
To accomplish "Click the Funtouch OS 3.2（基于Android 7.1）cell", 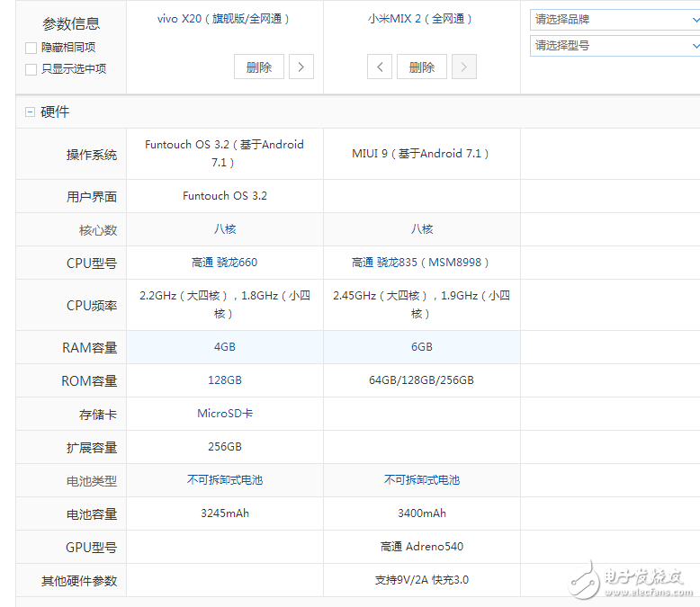I will click(225, 154).
